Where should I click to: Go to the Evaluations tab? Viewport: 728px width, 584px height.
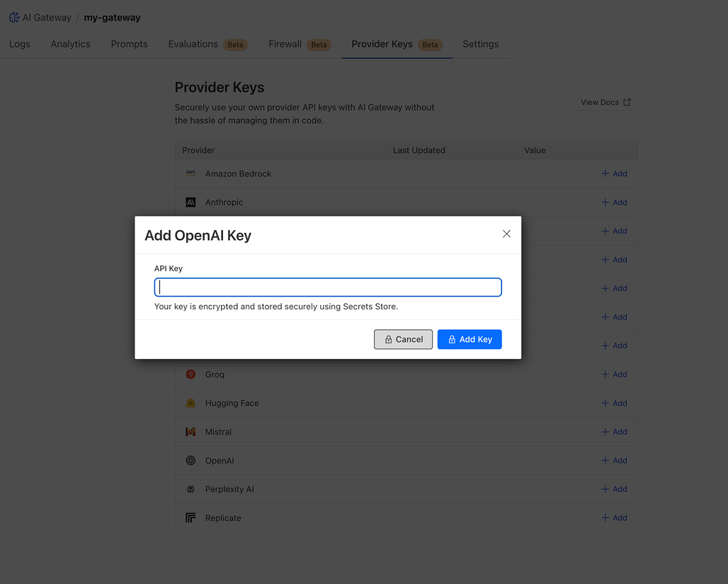[193, 44]
